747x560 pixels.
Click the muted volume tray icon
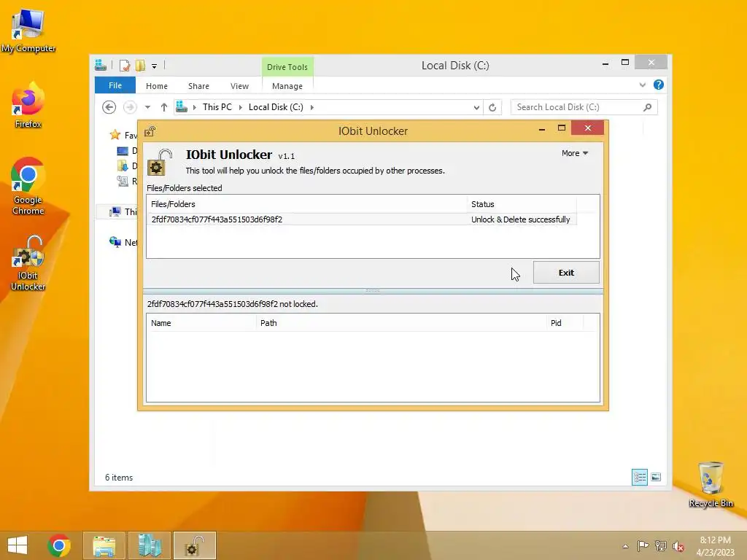click(x=678, y=546)
